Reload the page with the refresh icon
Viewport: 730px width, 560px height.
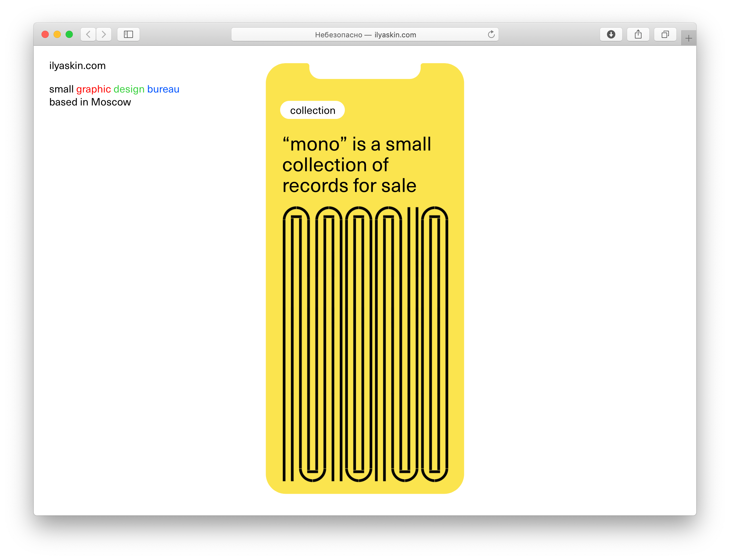click(491, 34)
